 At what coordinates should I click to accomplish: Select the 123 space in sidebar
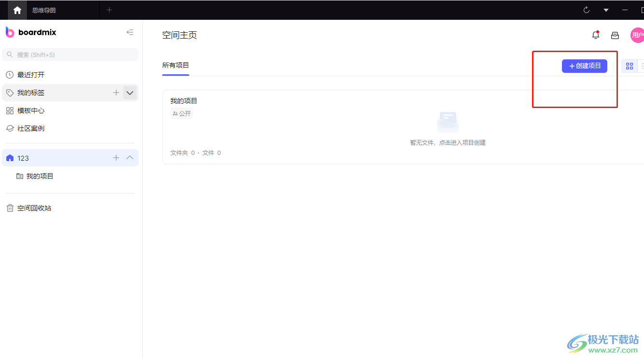[x=70, y=158]
